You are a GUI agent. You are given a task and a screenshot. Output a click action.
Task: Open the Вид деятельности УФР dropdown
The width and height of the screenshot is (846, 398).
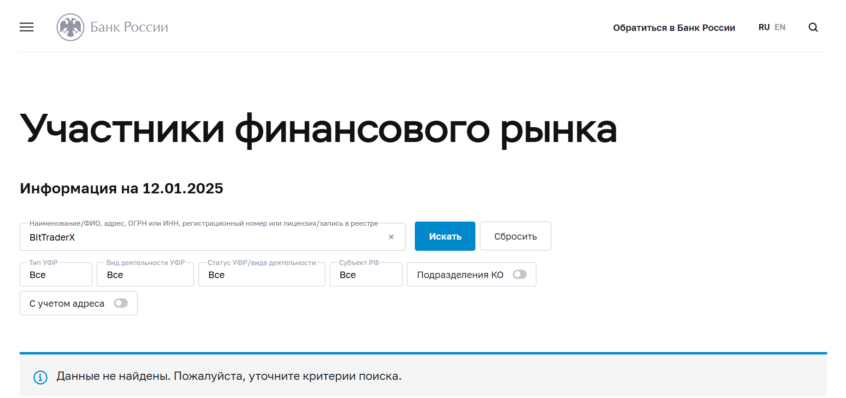click(x=145, y=275)
